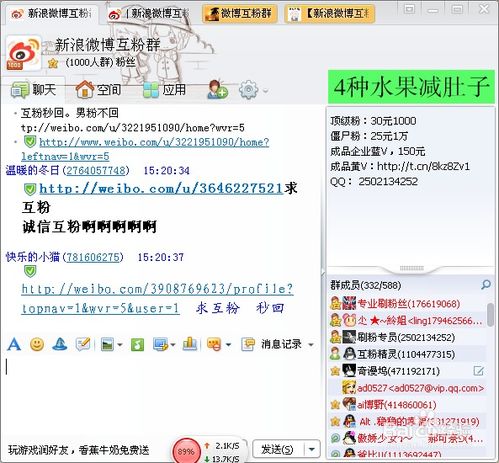
Task: Click the notice text 顶级粉：30元1000
Action: (x=373, y=121)
